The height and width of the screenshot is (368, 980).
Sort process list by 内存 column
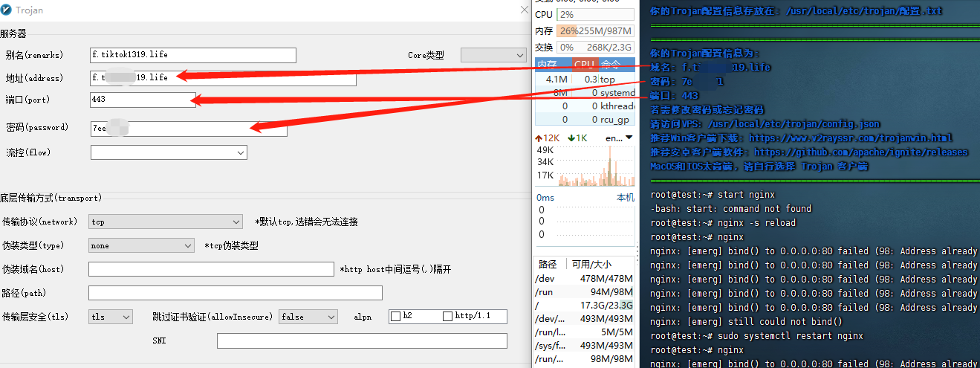[x=548, y=65]
